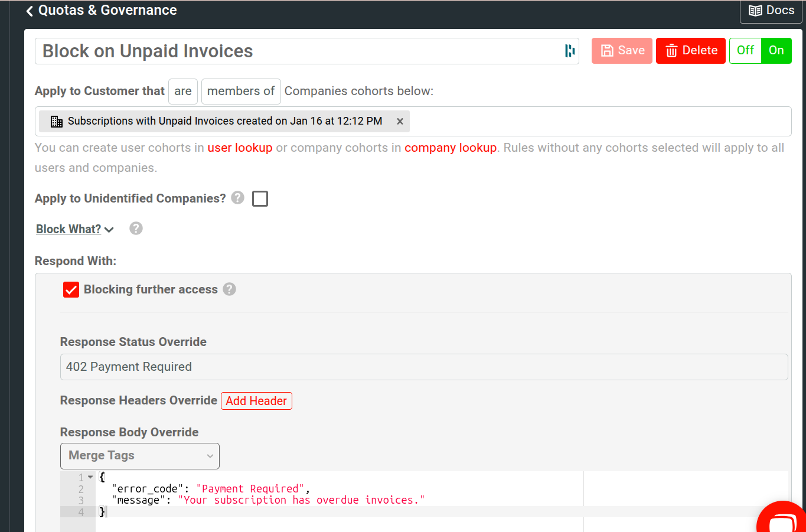
Task: Open the help icon beside Block What?
Action: pyautogui.click(x=135, y=229)
